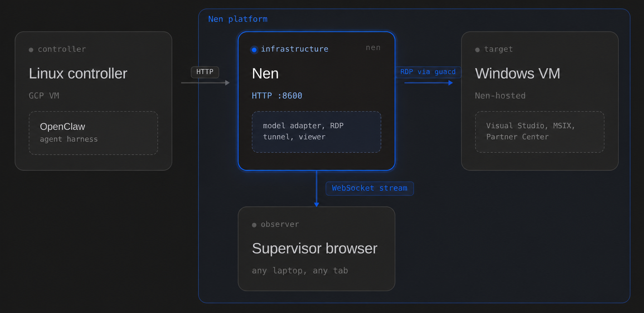This screenshot has height=313, width=644.
Task: Click 'model adapter, RDP tunnel, viewer' box
Action: (x=316, y=132)
